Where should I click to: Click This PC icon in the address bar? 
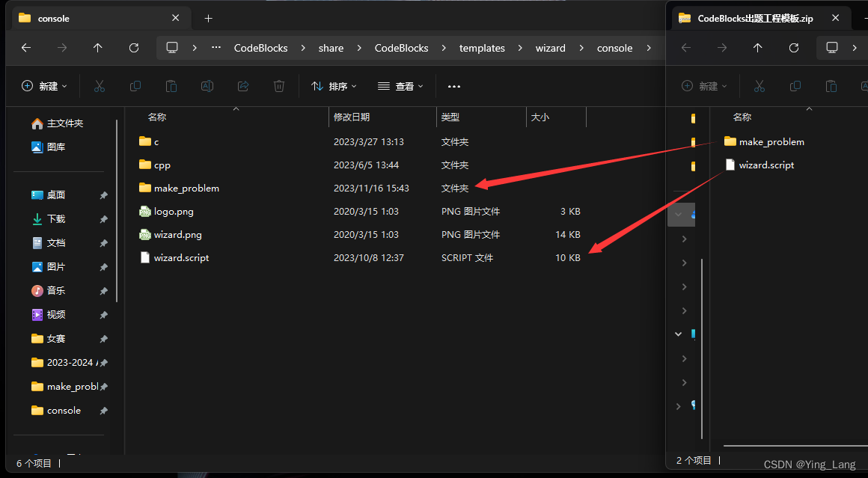172,47
